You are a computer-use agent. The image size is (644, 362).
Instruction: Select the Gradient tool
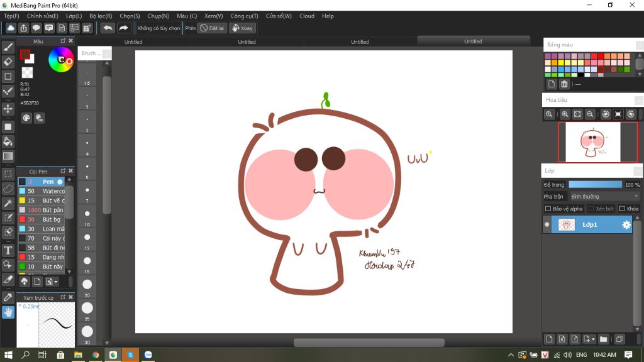8,156
